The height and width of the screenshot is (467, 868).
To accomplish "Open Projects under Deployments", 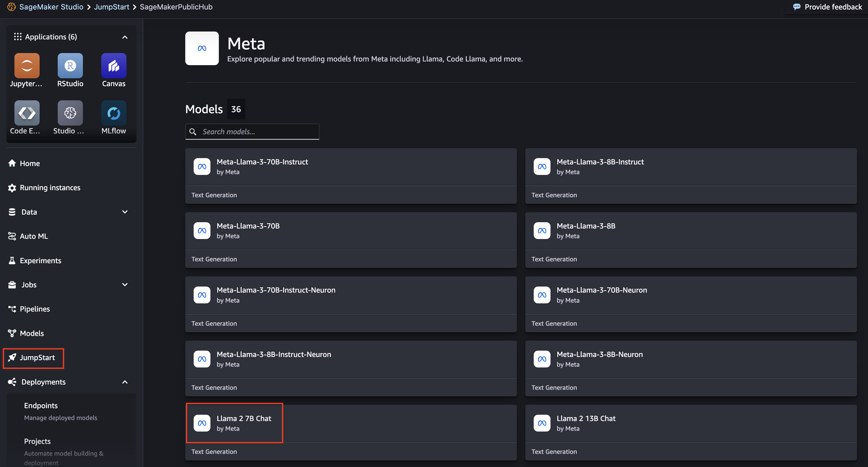I will click(37, 441).
